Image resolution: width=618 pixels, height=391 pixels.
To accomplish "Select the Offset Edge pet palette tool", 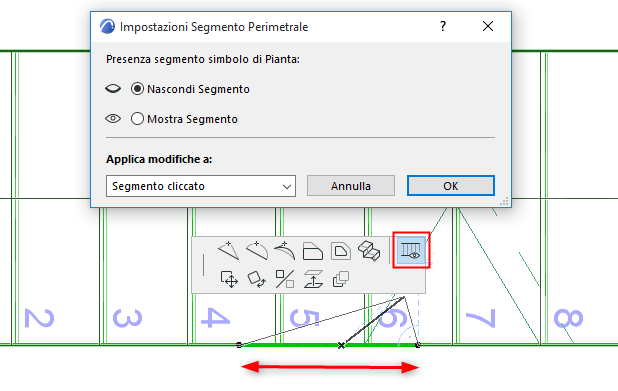I will coord(313,251).
